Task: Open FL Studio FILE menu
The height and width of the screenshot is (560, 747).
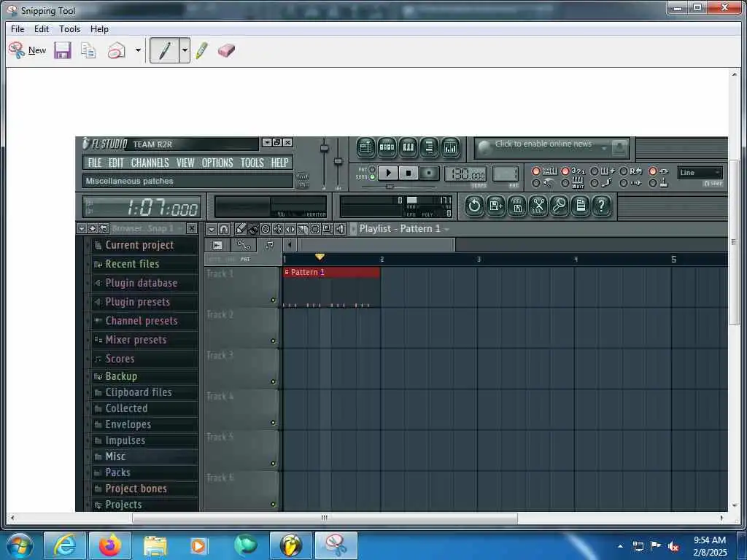Action: [95, 163]
